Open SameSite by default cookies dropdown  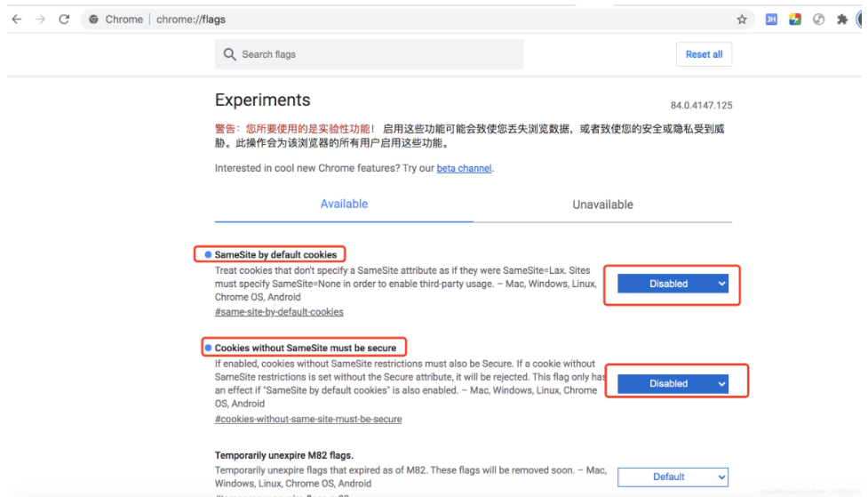tap(673, 284)
